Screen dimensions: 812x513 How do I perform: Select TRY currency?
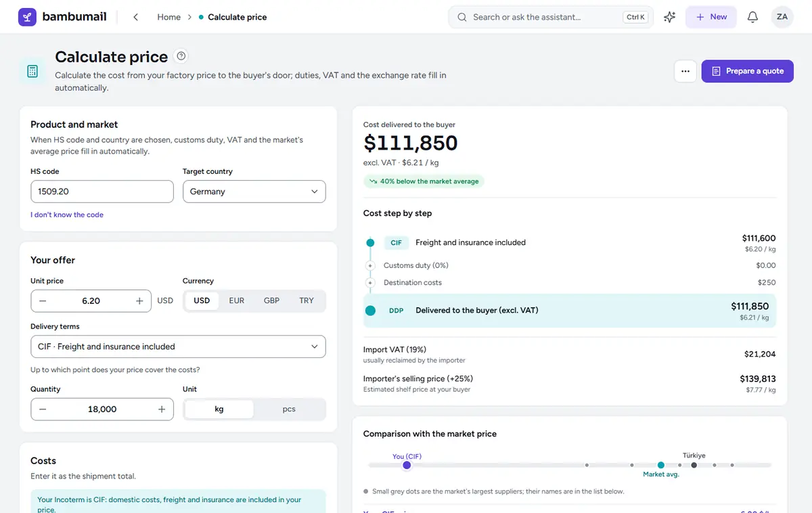click(x=307, y=300)
